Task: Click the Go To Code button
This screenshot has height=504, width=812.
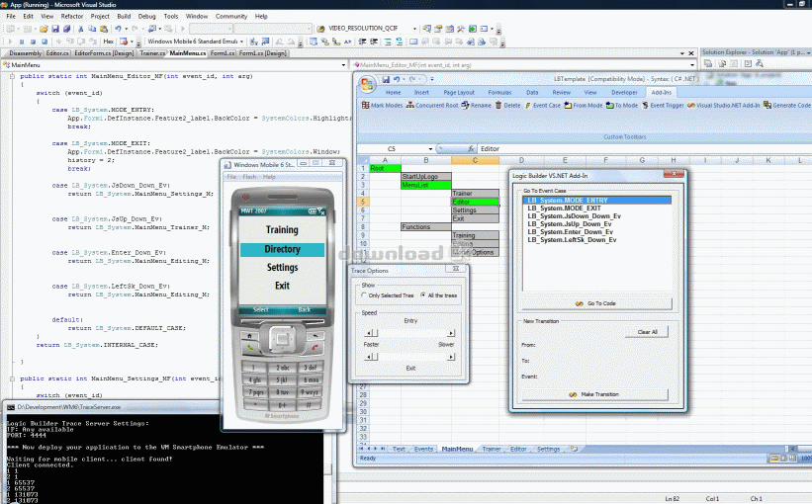Action: (x=596, y=303)
